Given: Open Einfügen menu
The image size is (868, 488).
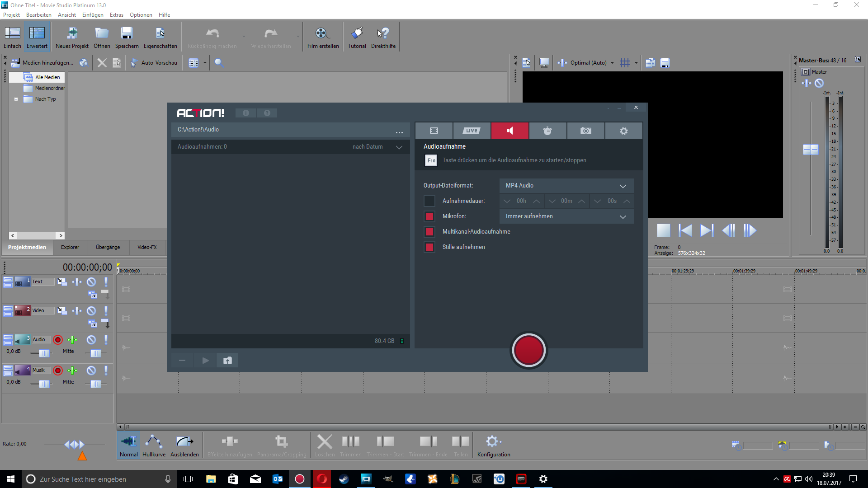Looking at the screenshot, I should pos(93,15).
